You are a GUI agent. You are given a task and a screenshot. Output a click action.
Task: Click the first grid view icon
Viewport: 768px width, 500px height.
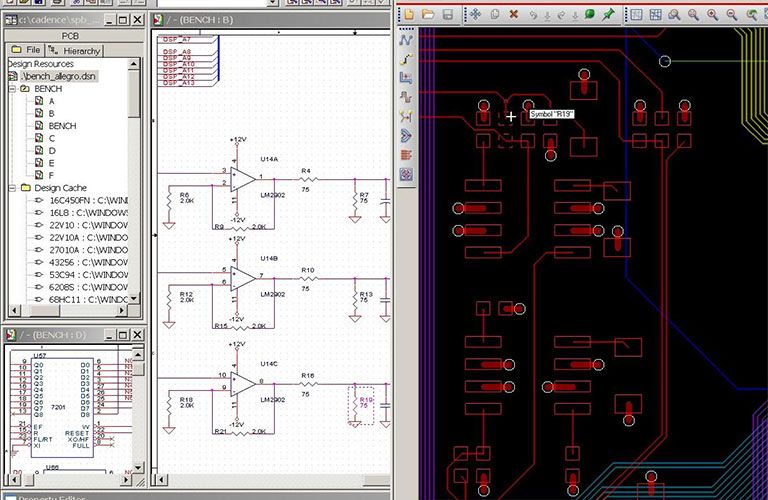[636, 14]
